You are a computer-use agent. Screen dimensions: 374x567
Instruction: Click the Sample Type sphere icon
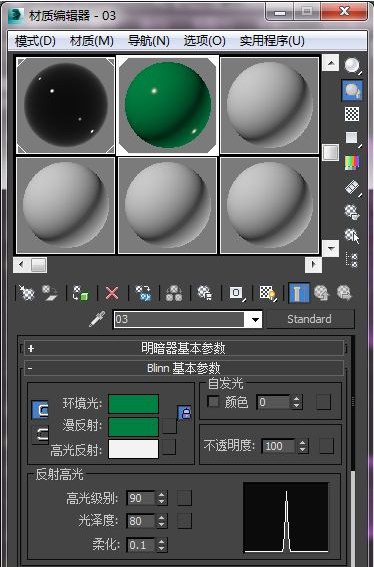352,66
